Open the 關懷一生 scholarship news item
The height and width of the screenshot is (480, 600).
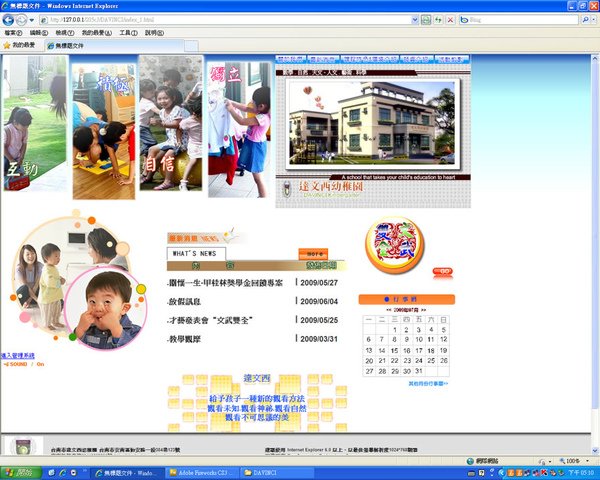226,283
